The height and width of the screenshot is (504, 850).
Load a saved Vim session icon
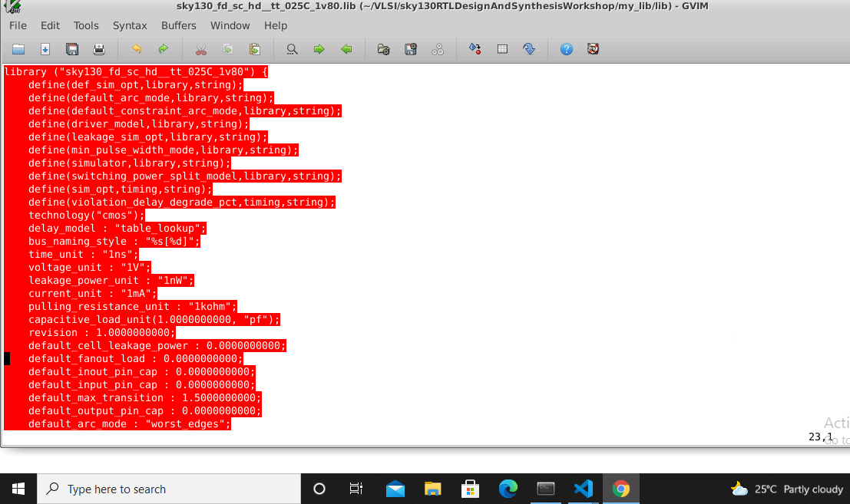coord(383,49)
